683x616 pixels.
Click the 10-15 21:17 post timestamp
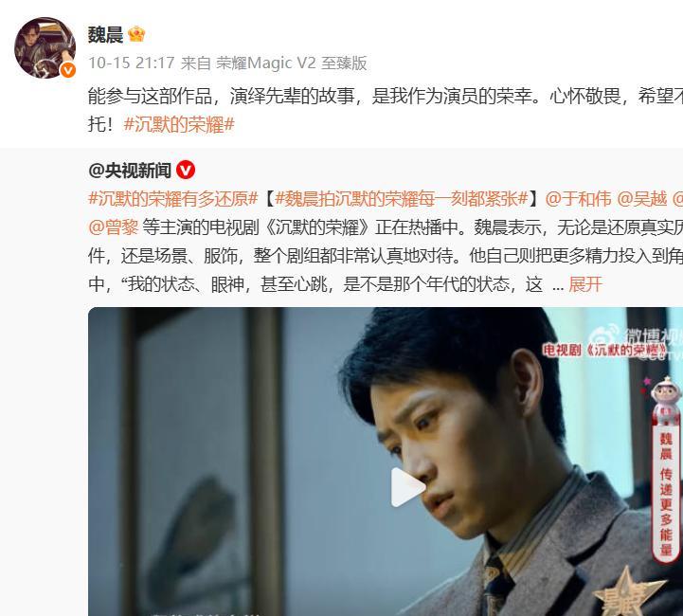131,63
